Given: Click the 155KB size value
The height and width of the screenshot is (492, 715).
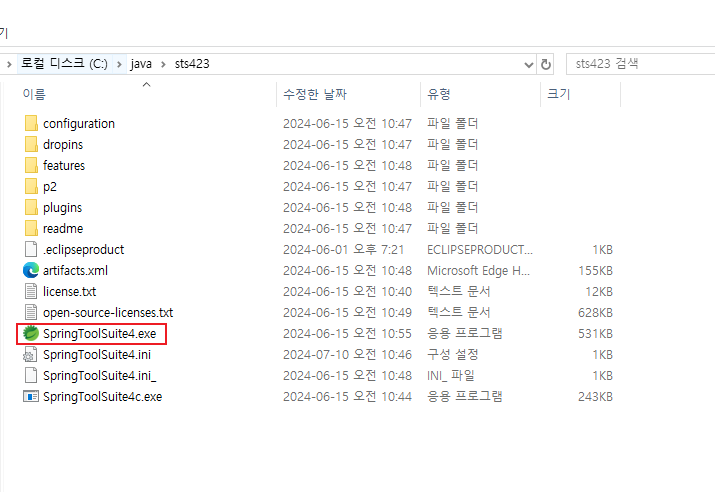Looking at the screenshot, I should click(595, 271).
